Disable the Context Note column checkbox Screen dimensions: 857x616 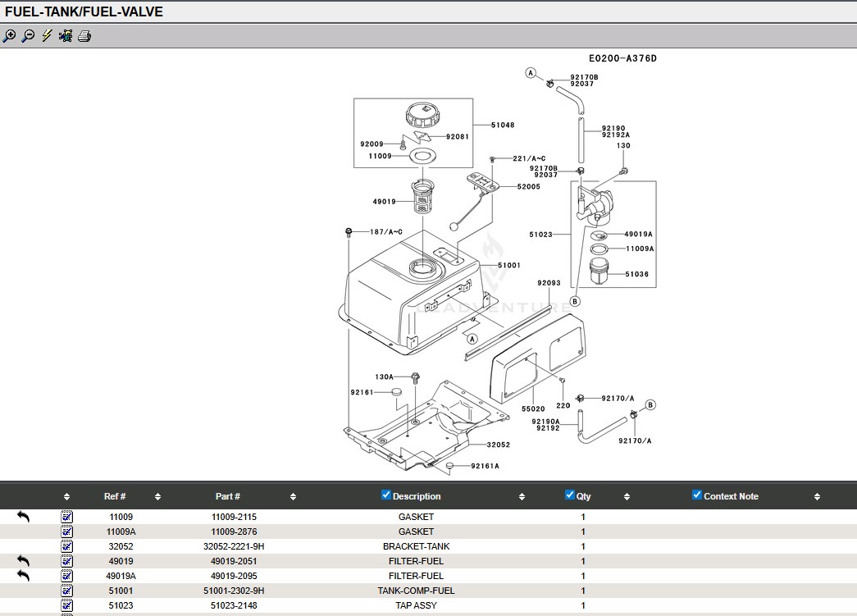click(697, 495)
